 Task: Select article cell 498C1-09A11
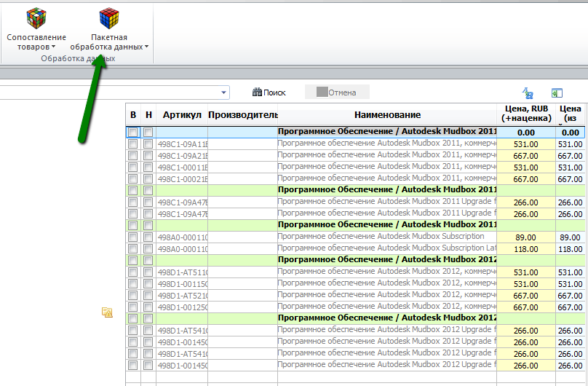[182, 144]
